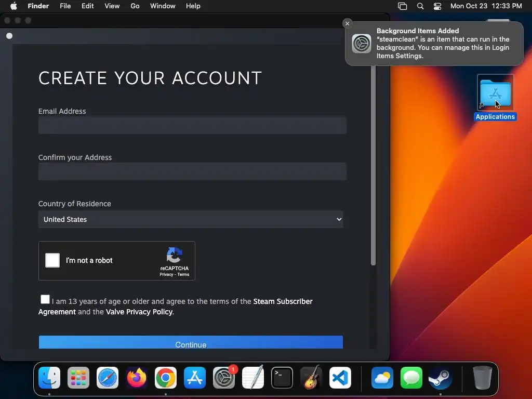This screenshot has height=399, width=532.
Task: Open the Apple menu
Action: point(14,6)
